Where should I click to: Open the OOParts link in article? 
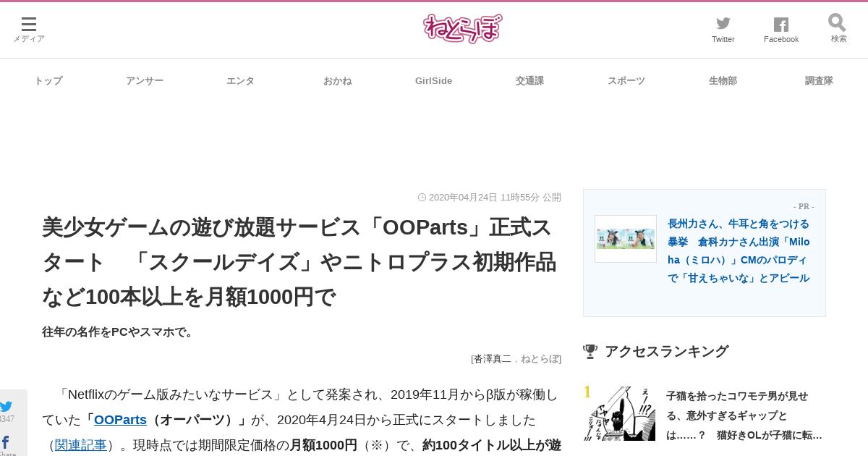point(120,420)
